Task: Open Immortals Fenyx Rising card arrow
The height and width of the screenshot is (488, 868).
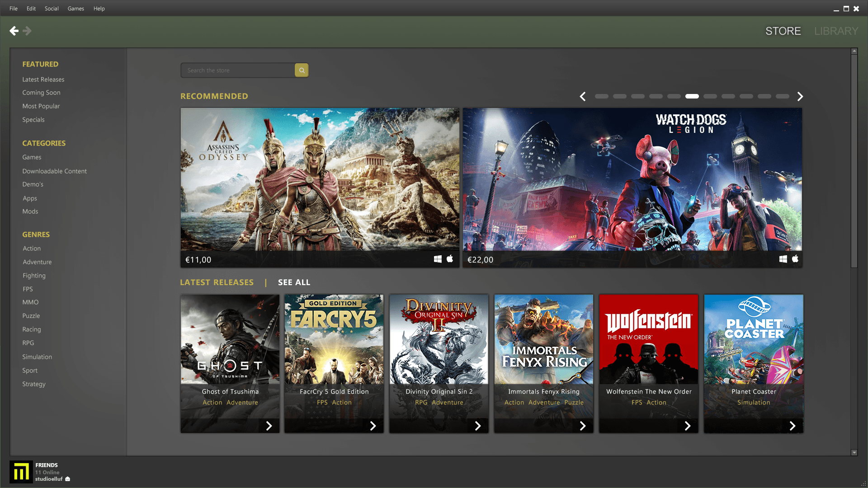Action: (583, 426)
